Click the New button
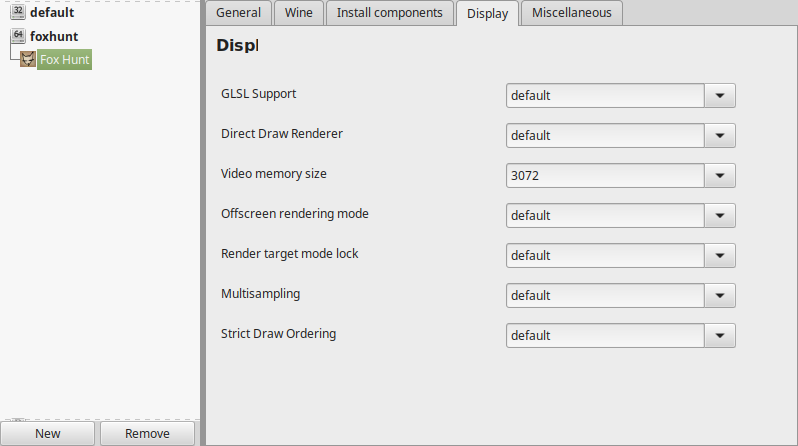Screen dimensions: 798x446 click(x=47, y=433)
